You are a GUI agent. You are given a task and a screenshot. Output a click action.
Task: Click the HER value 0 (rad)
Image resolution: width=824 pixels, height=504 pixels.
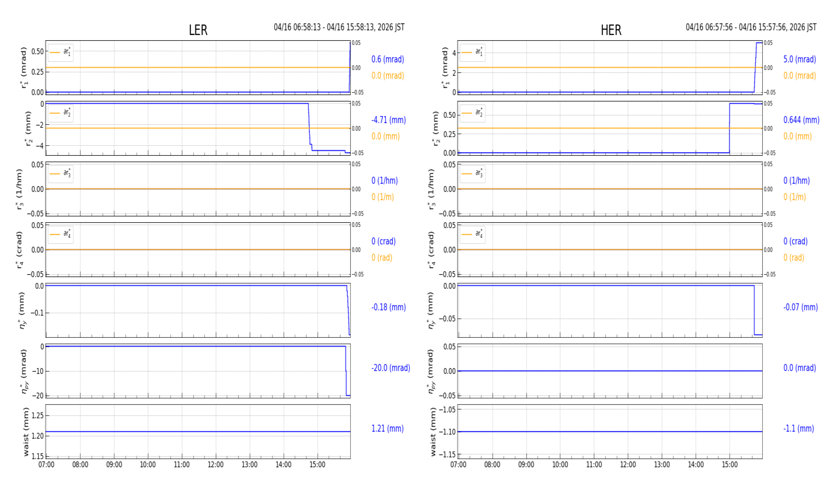[x=794, y=257]
